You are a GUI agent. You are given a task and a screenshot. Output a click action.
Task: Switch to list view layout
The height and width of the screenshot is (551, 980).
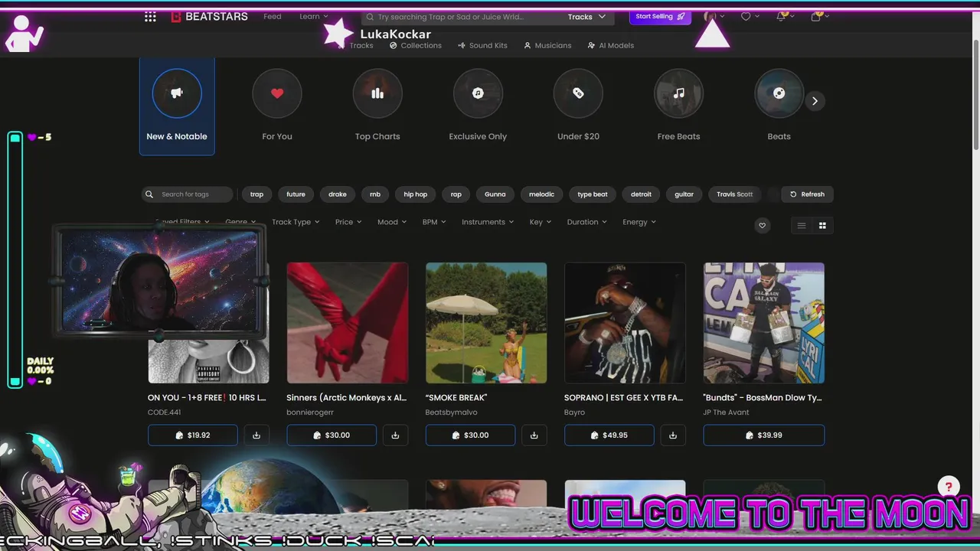pos(802,225)
